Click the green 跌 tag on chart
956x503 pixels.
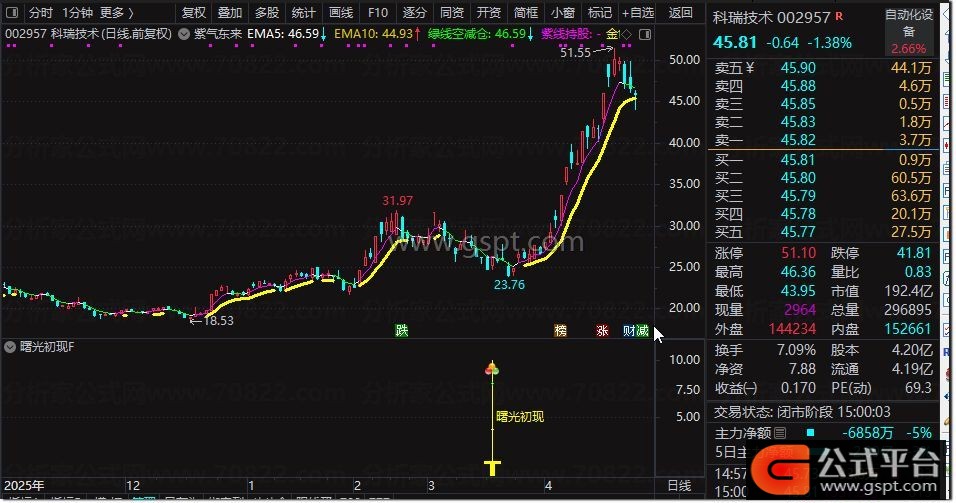pos(401,330)
